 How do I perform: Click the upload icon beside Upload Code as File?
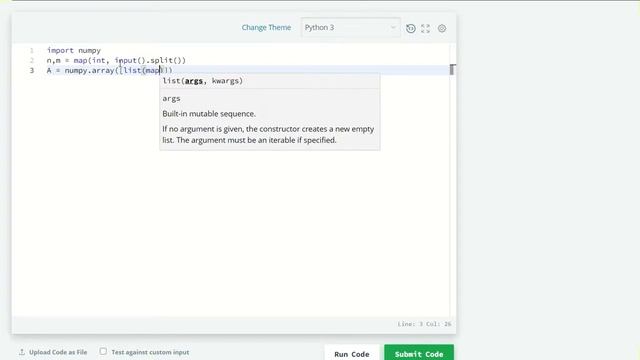(22, 352)
